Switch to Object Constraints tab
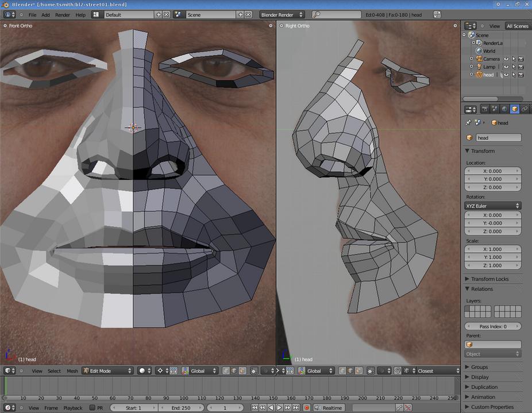The image size is (532, 413). [x=525, y=109]
